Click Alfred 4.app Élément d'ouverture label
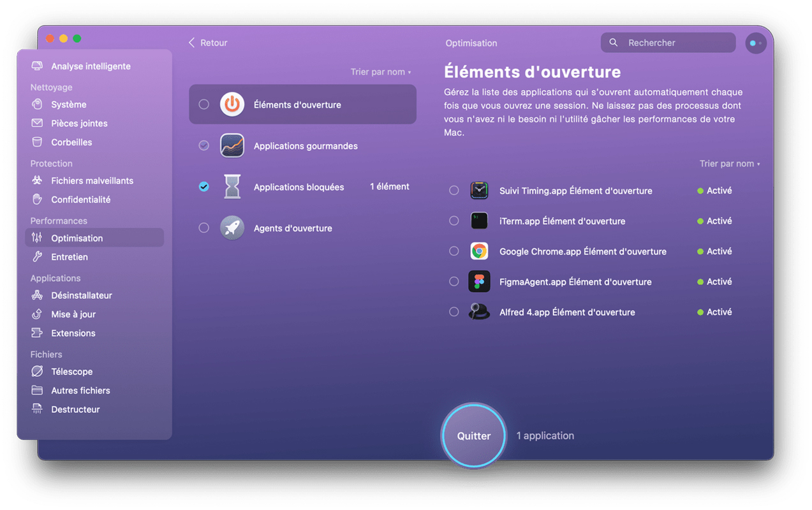The image size is (812, 510). point(567,312)
